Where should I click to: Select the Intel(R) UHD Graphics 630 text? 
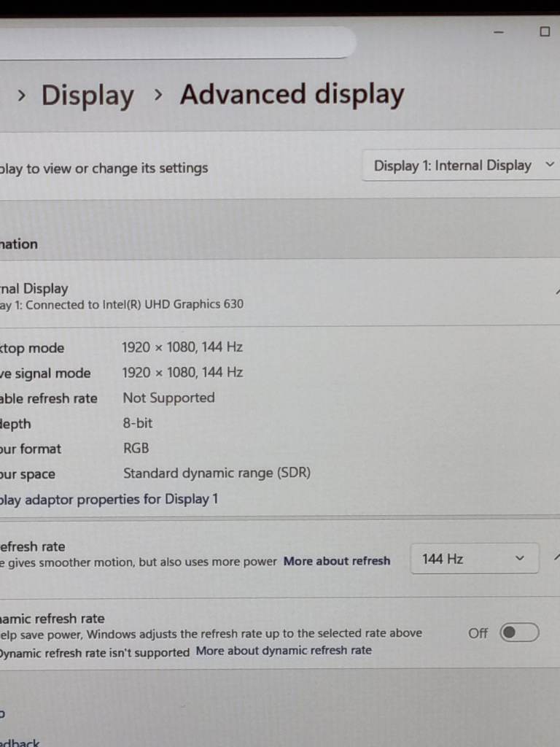[173, 304]
